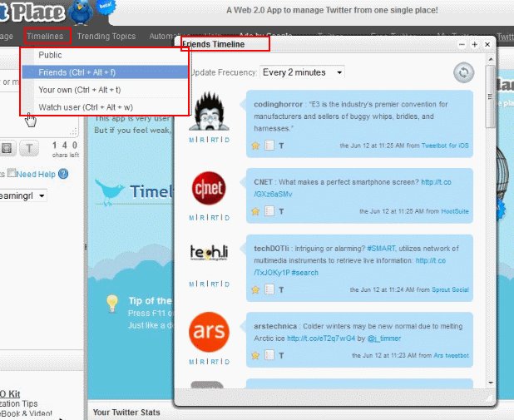Viewport: 514px width, 420px height.
Task: Open the Trending Topics menu
Action: point(106,36)
